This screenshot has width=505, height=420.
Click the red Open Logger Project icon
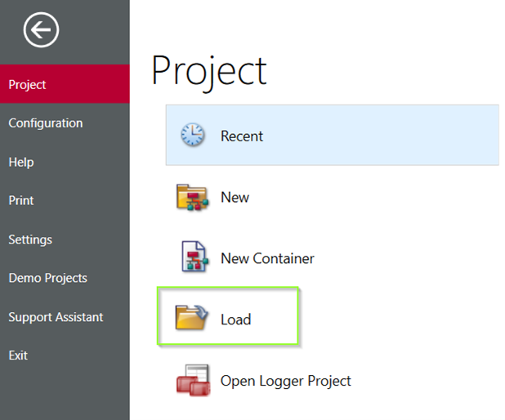click(193, 381)
